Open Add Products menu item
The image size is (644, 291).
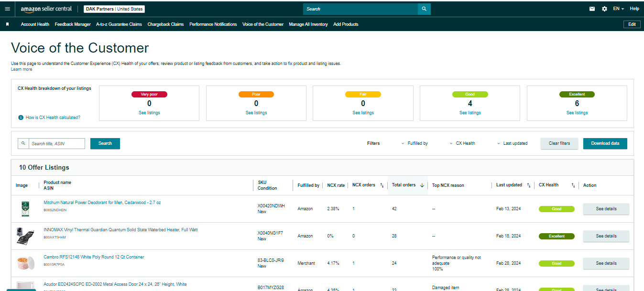[x=346, y=24]
